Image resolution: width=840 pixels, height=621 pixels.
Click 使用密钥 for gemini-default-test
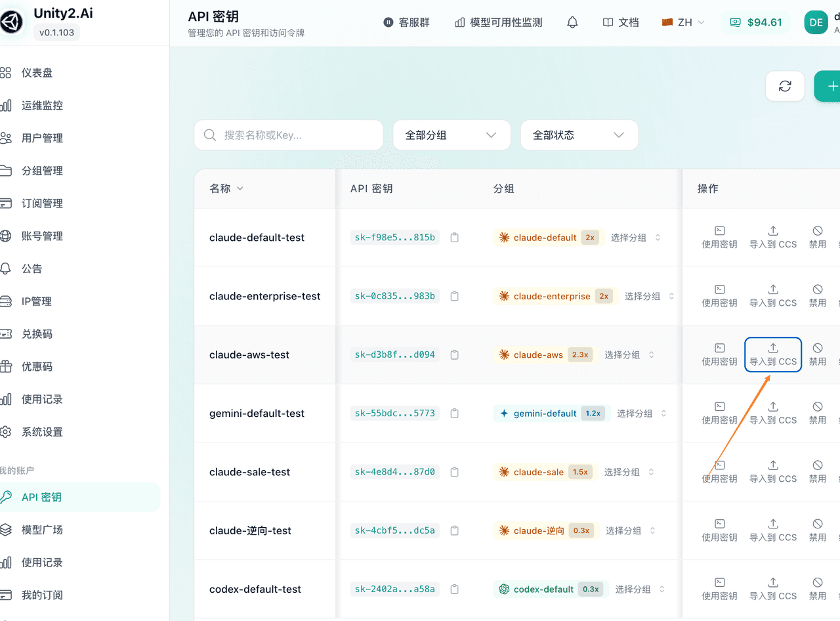[x=719, y=414]
